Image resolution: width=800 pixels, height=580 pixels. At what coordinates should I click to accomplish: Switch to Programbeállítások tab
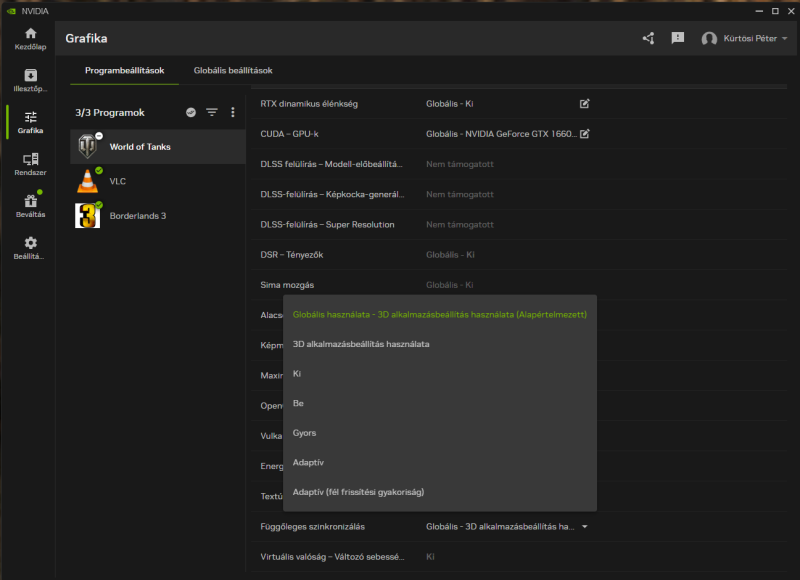[x=124, y=70]
